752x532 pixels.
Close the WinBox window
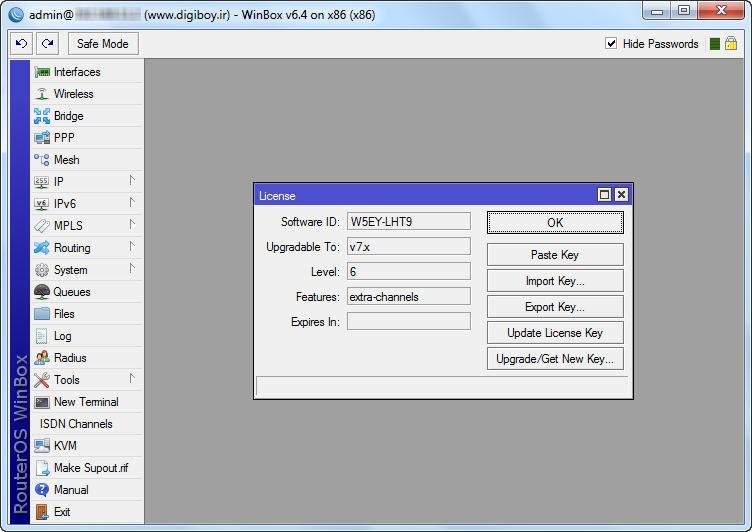(721, 11)
